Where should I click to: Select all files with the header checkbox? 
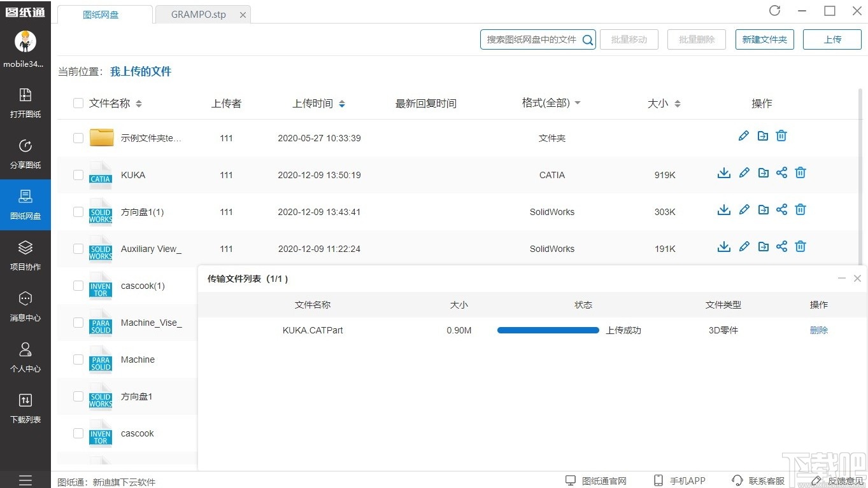point(78,102)
